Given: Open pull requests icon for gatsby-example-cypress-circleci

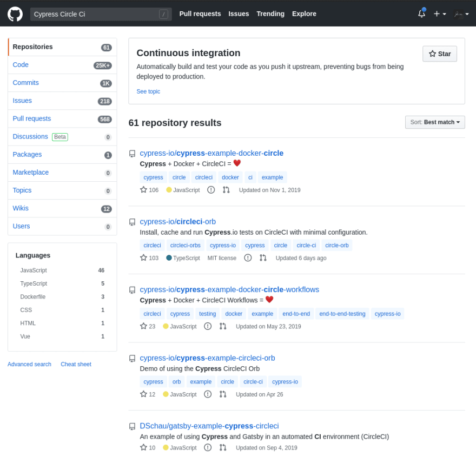Looking at the screenshot, I should pyautogui.click(x=223, y=447).
